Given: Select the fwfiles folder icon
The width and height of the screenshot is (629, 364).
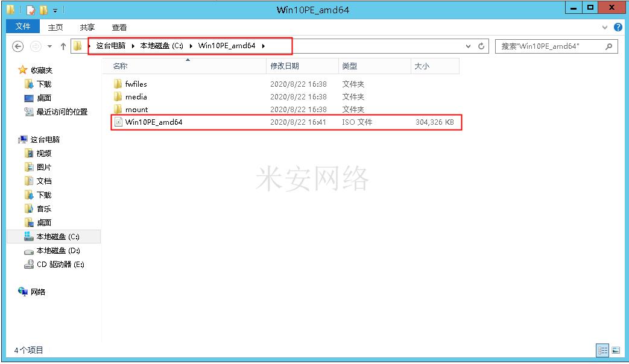Looking at the screenshot, I should [118, 84].
